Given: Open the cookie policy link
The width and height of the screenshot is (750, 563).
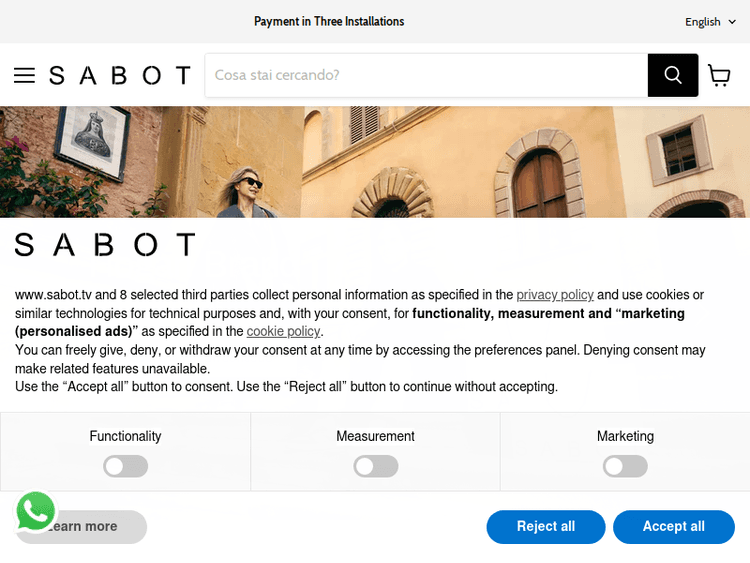Looking at the screenshot, I should (x=283, y=331).
